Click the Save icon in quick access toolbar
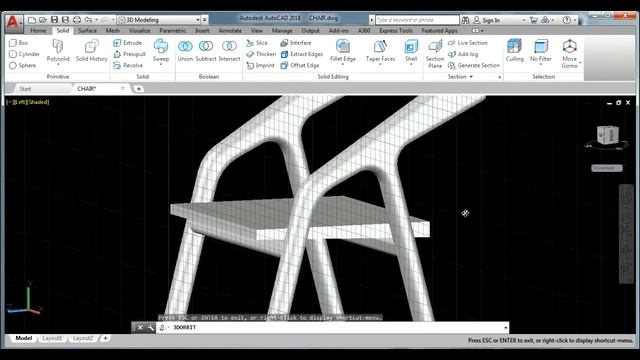Image resolution: width=640 pixels, height=360 pixels. [54, 20]
